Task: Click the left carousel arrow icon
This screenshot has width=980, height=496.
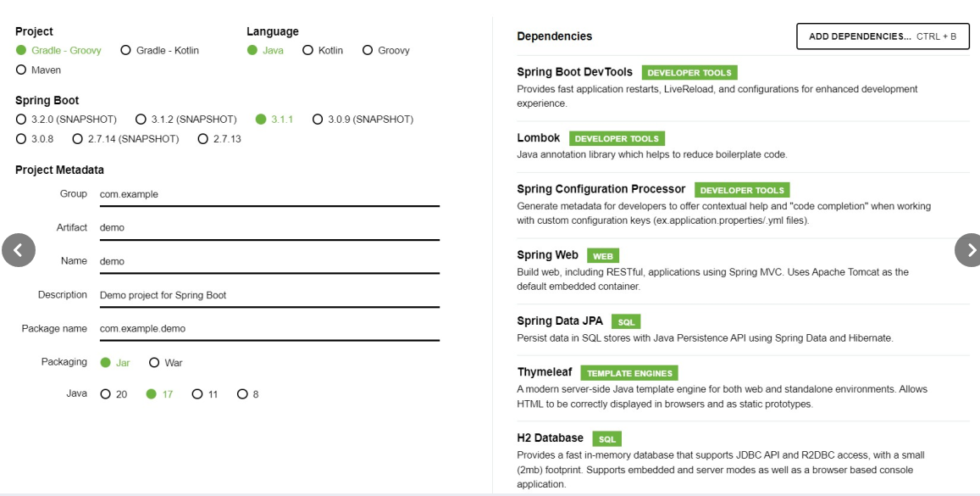Action: 19,249
